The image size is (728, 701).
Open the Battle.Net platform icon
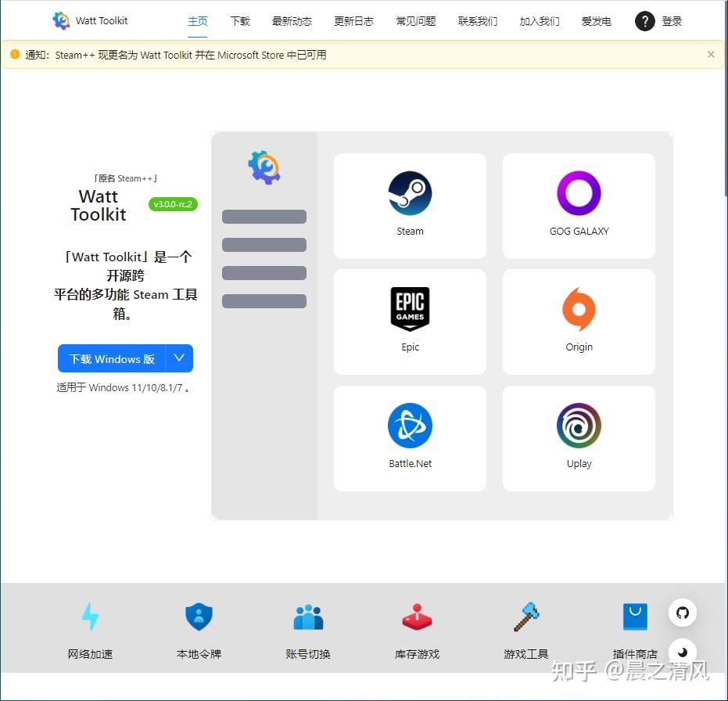point(410,425)
